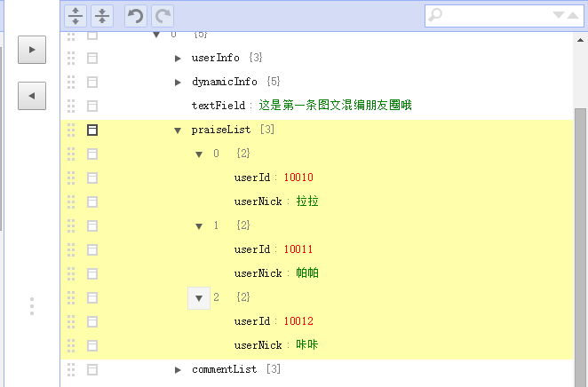
Task: Open action menu for praiseList item 2 row
Action: coord(92,298)
